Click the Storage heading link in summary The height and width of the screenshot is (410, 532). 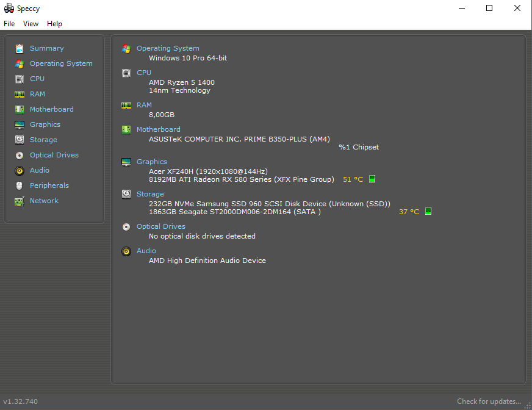(x=150, y=194)
